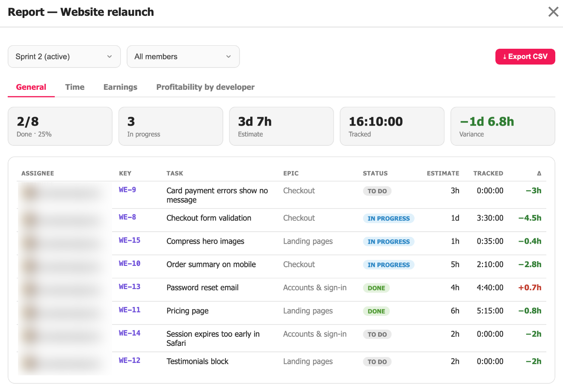The width and height of the screenshot is (563, 392).
Task: Click the EPIC column header
Action: (x=291, y=174)
